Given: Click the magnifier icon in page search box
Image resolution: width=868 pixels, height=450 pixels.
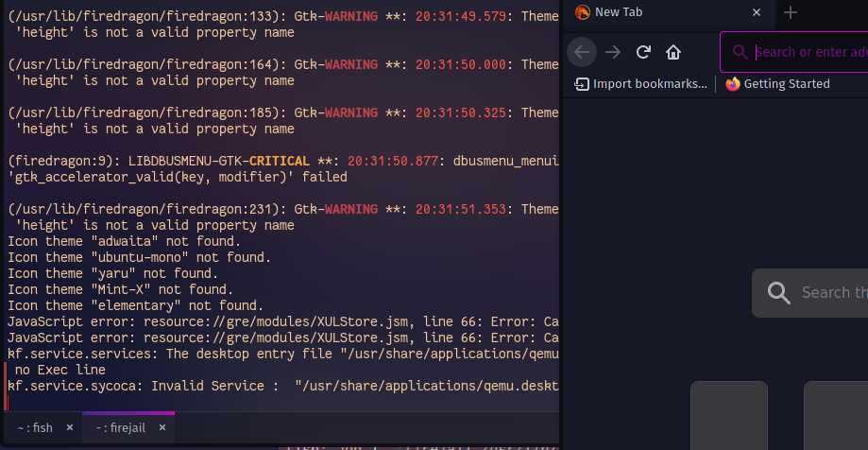Looking at the screenshot, I should (x=778, y=293).
